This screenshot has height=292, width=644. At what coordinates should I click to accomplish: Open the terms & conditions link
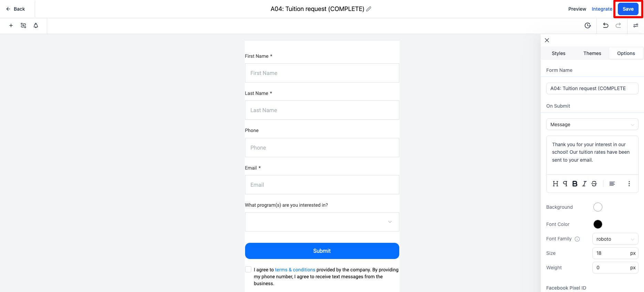click(295, 270)
